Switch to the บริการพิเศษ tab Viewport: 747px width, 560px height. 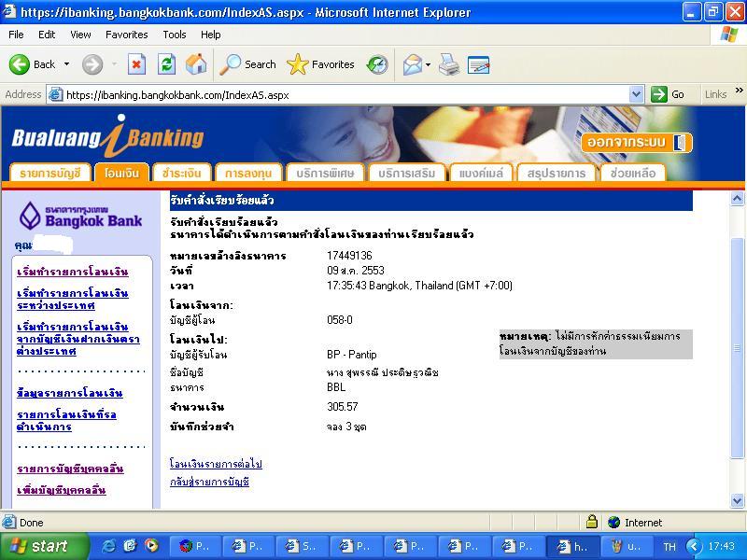coord(325,173)
